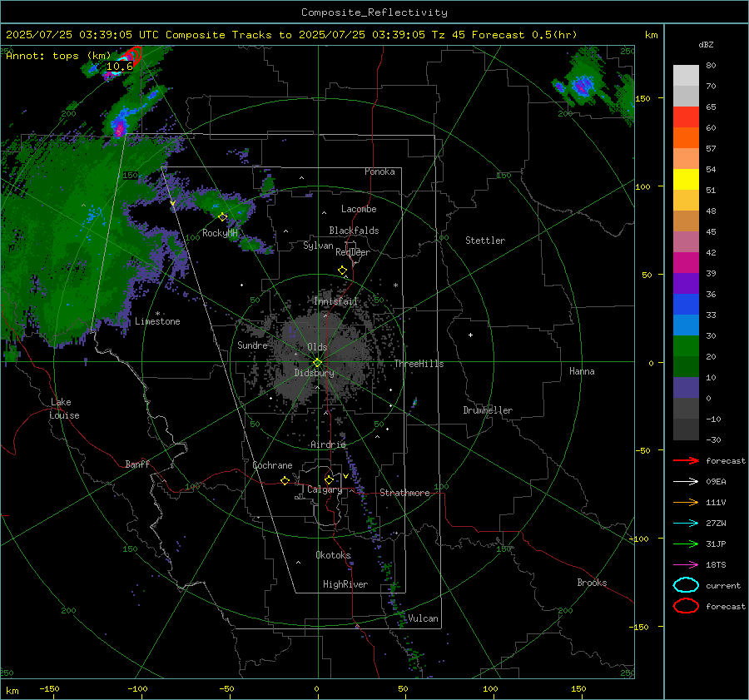Viewport: 749px width, 700px height.
Task: Pick the yellow swatch on dBZ scale
Action: (x=686, y=180)
